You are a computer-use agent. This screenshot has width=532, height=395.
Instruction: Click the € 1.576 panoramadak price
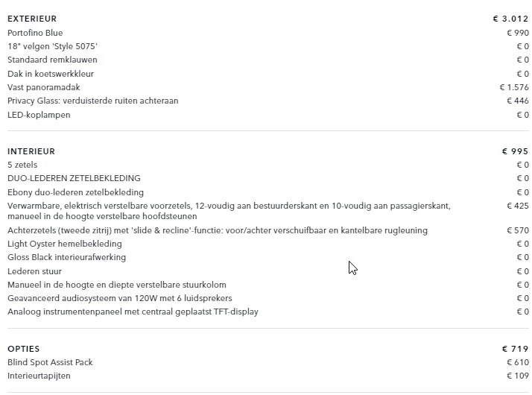click(514, 87)
